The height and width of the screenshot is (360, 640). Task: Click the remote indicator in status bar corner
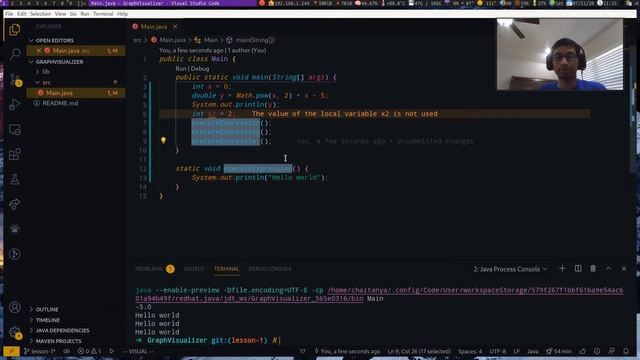tap(11, 351)
